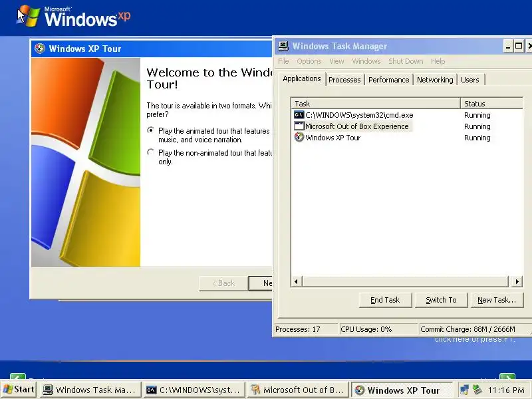
Task: Open the File menu in Task Manager
Action: tap(283, 61)
